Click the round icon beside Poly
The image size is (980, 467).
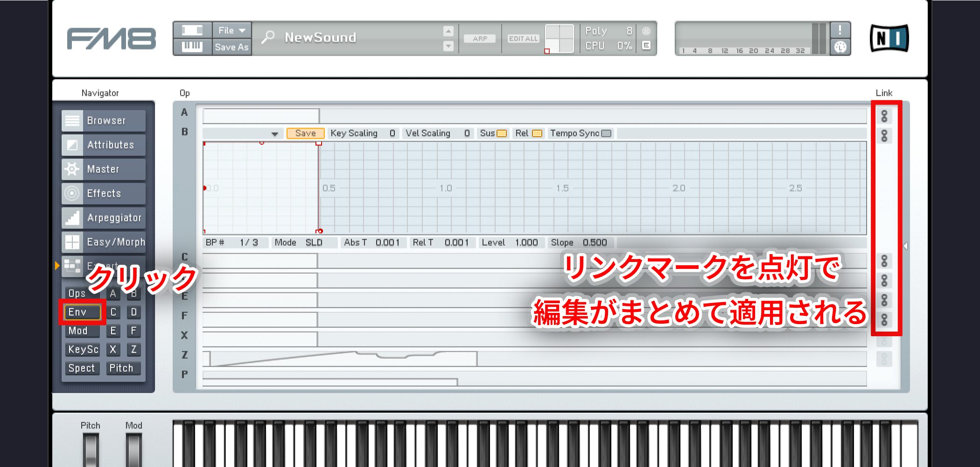[x=646, y=31]
